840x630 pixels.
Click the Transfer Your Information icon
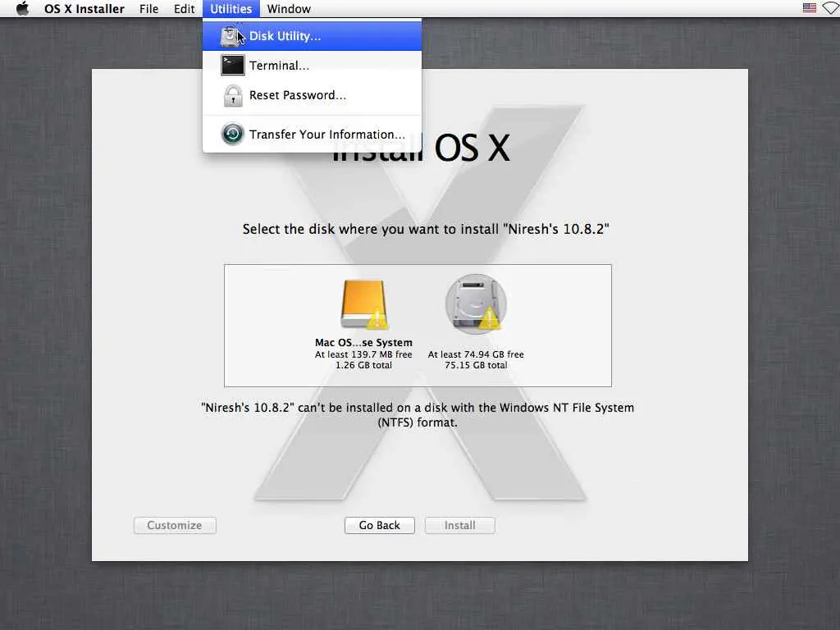pyautogui.click(x=232, y=134)
